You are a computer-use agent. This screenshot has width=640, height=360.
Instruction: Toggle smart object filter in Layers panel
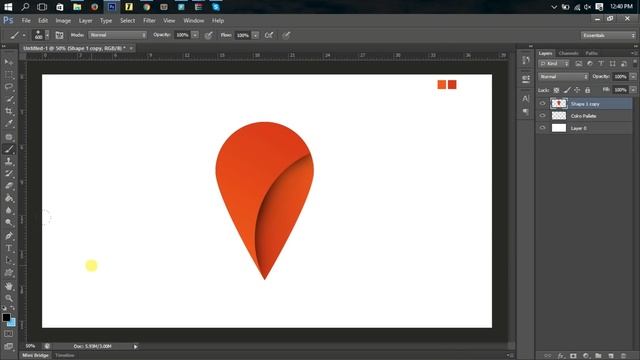(624, 64)
